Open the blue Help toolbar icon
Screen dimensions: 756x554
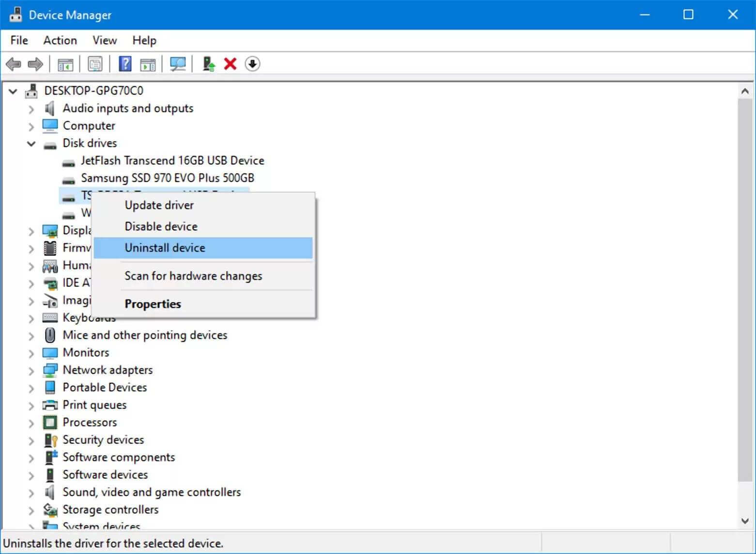pos(124,63)
